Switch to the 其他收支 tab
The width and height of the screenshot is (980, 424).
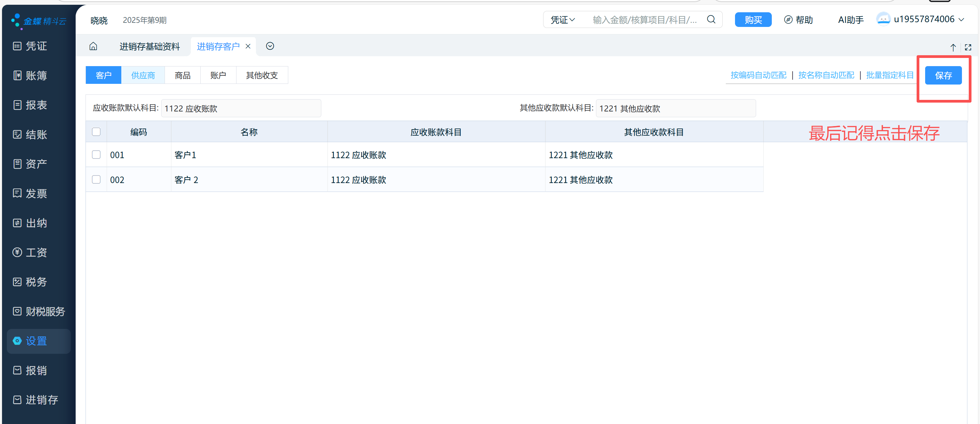point(262,75)
